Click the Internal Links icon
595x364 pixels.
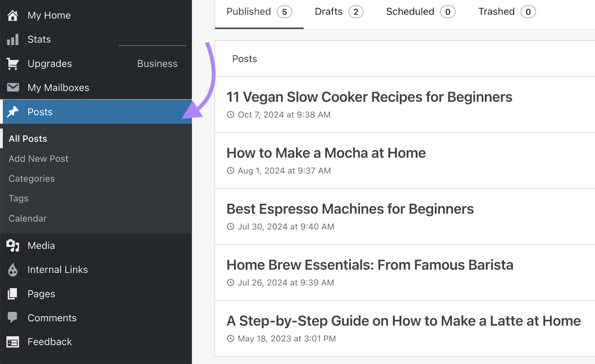13,270
